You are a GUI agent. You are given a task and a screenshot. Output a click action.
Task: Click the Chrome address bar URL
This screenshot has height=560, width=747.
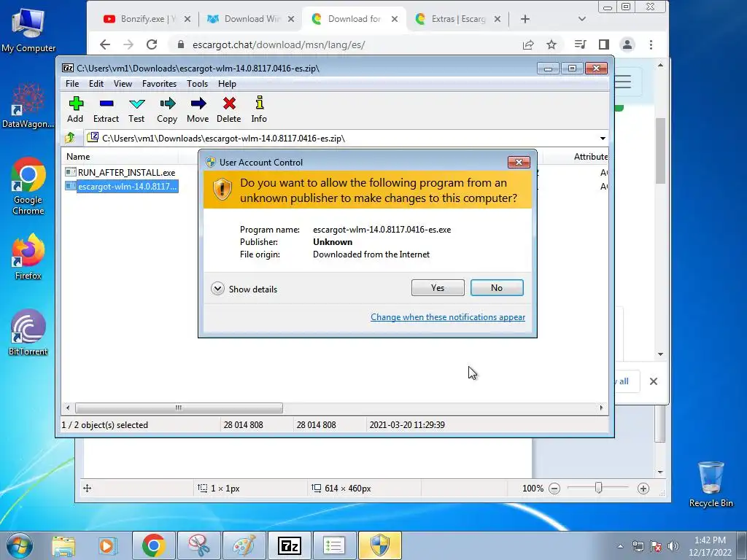tap(279, 44)
